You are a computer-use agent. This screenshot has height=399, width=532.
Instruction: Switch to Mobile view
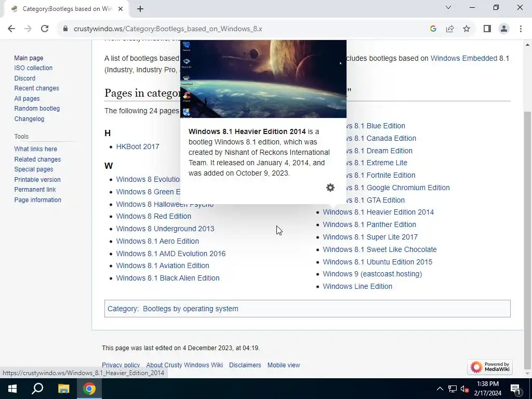[284, 365]
